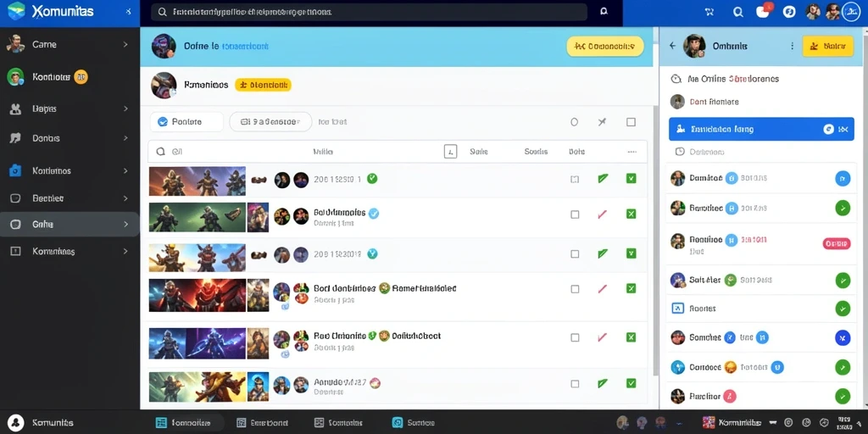
Task: Click the pink edit pencil in the fourth table row
Action: [x=603, y=288]
